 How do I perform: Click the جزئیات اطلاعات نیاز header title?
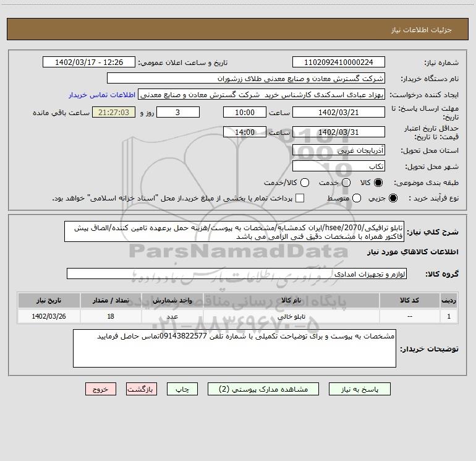pyautogui.click(x=422, y=30)
